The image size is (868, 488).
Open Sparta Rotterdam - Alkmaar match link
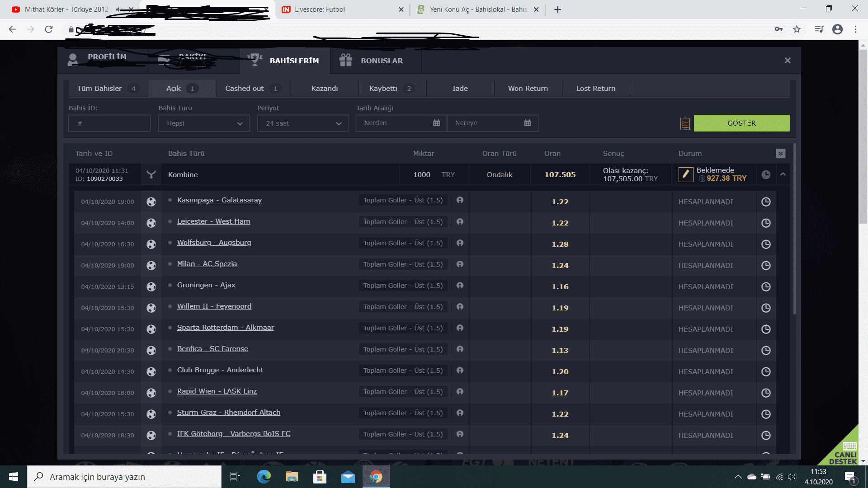point(225,328)
